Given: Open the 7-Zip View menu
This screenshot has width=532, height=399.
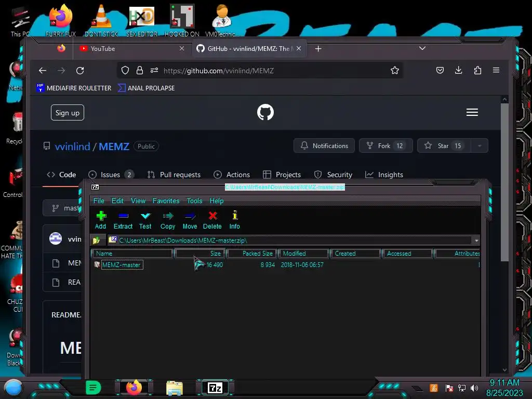Looking at the screenshot, I should pos(138,201).
